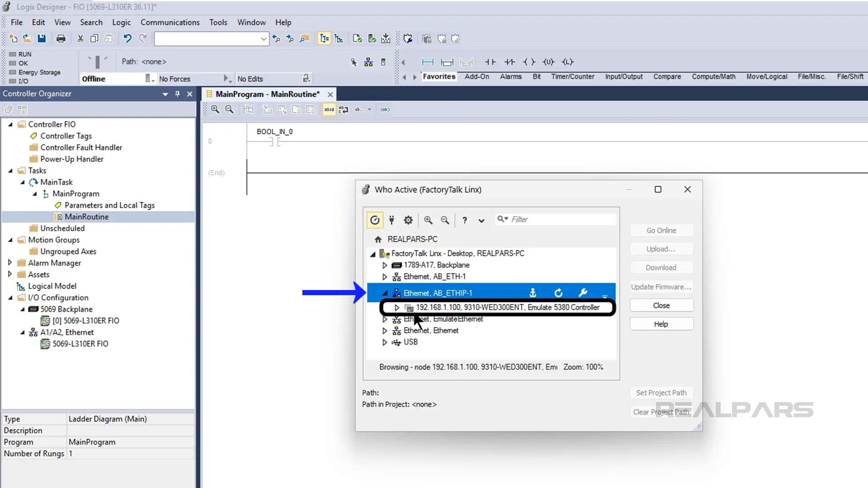Switch to the Timer/Counter instruction tab

(572, 76)
